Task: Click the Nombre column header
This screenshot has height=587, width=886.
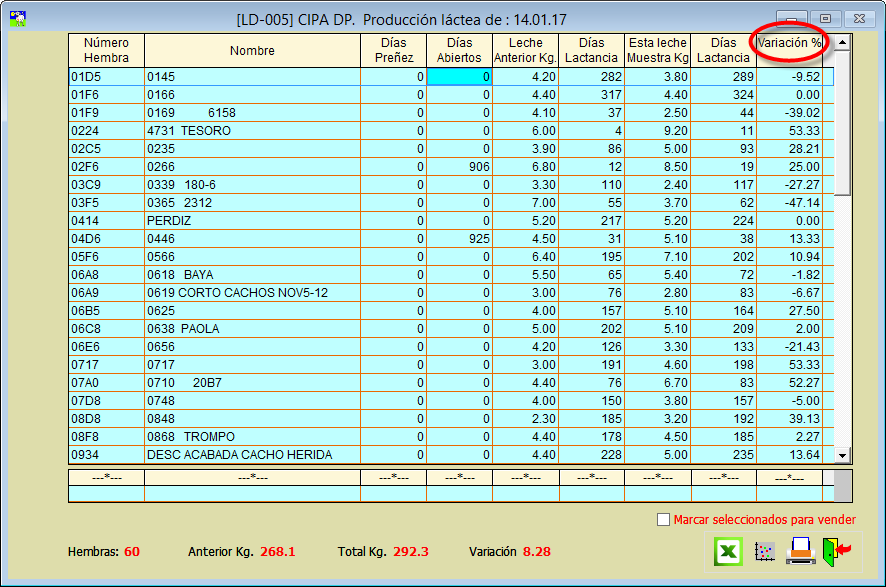Action: [252, 51]
